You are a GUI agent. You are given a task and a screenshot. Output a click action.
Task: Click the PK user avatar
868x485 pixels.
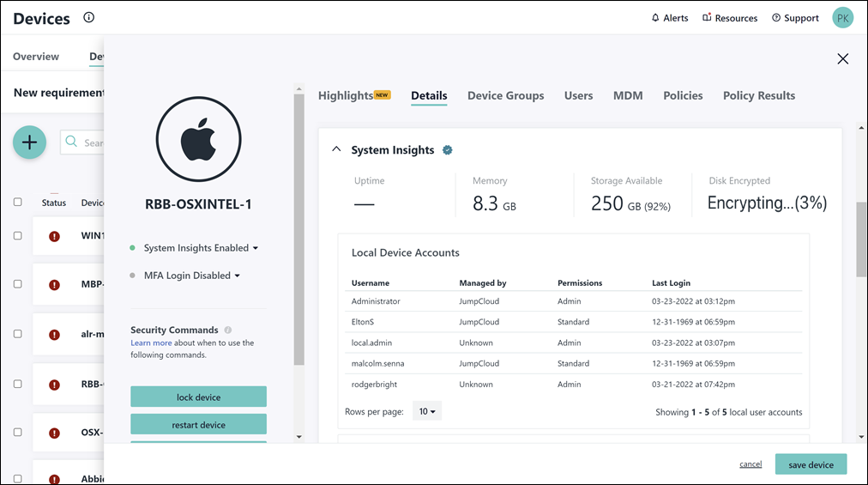(843, 18)
